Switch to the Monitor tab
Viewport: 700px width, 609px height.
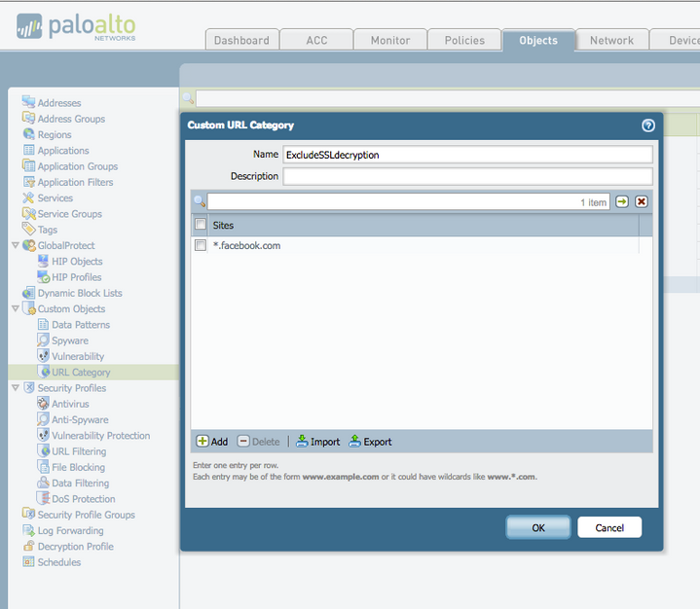(390, 40)
